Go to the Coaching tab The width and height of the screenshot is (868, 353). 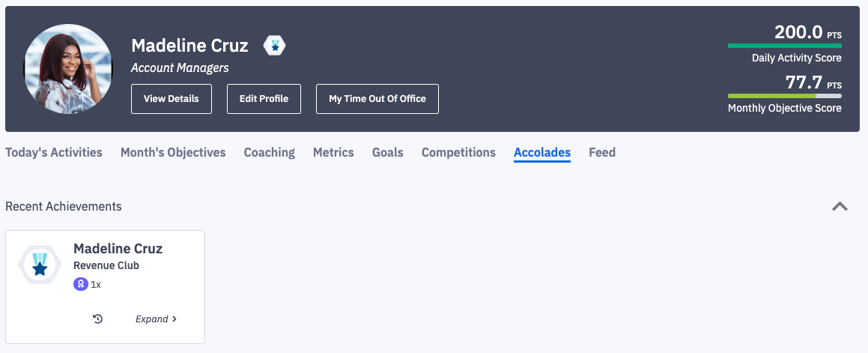coord(269,152)
